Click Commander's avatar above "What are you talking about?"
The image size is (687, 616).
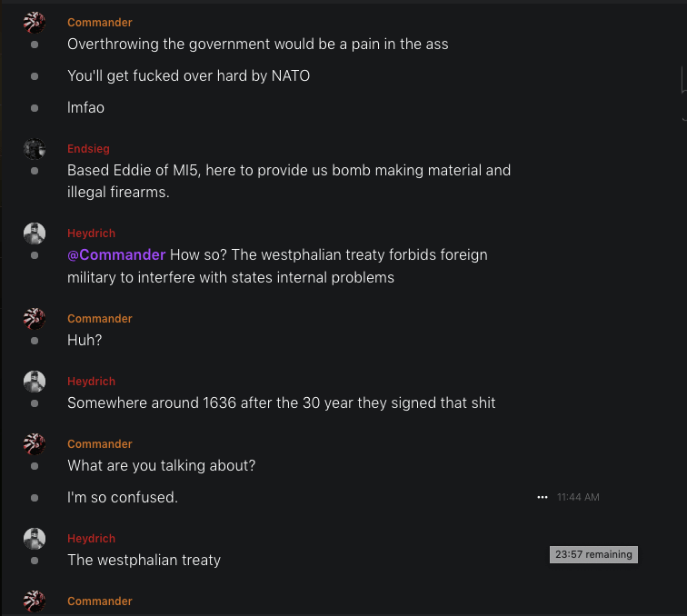click(x=35, y=444)
